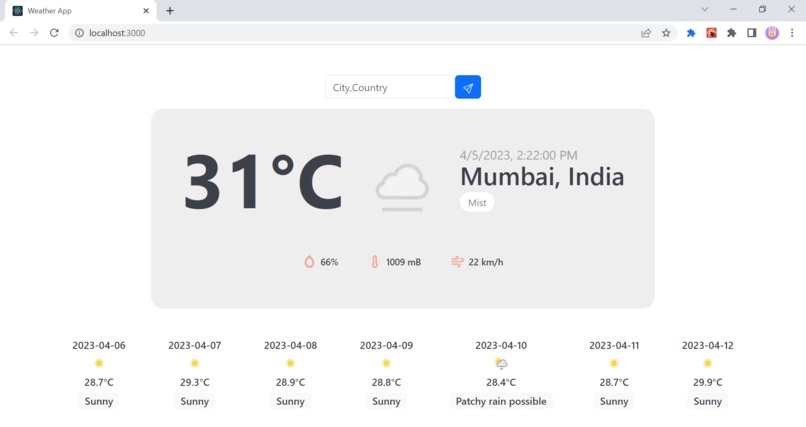Click the mist cloud weather icon

(x=402, y=187)
